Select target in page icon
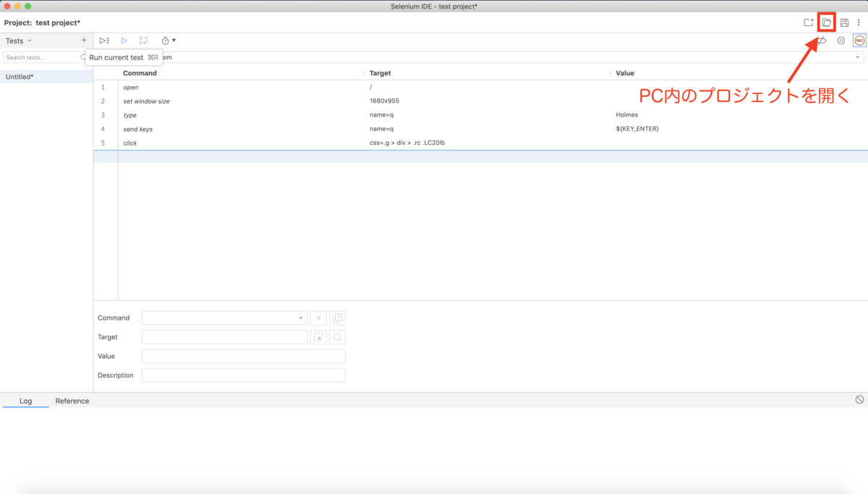This screenshot has width=868, height=494. click(x=318, y=337)
